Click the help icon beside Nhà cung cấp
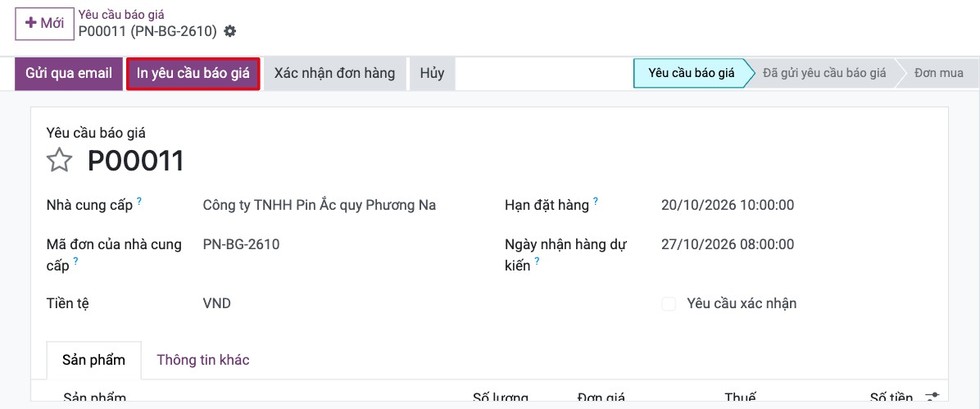Image resolution: width=980 pixels, height=409 pixels. click(139, 202)
